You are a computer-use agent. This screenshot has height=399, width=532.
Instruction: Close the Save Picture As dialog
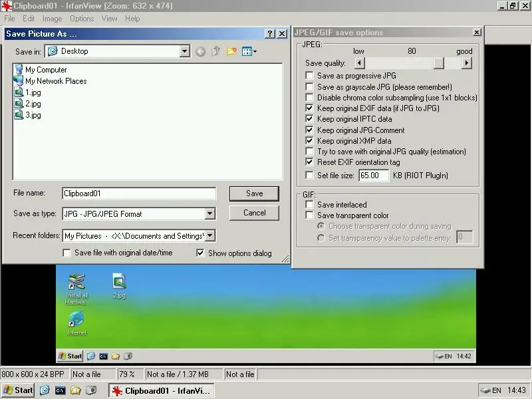click(x=282, y=34)
